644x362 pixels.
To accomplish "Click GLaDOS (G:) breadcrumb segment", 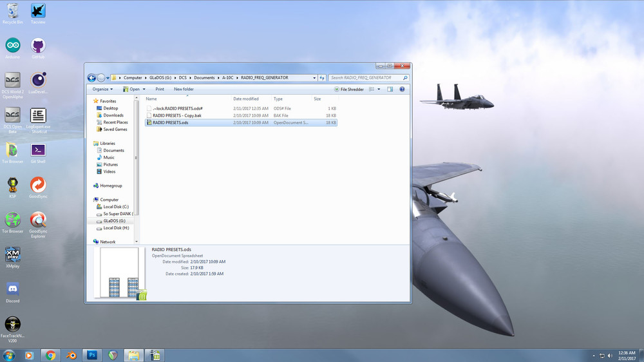I will click(160, 78).
